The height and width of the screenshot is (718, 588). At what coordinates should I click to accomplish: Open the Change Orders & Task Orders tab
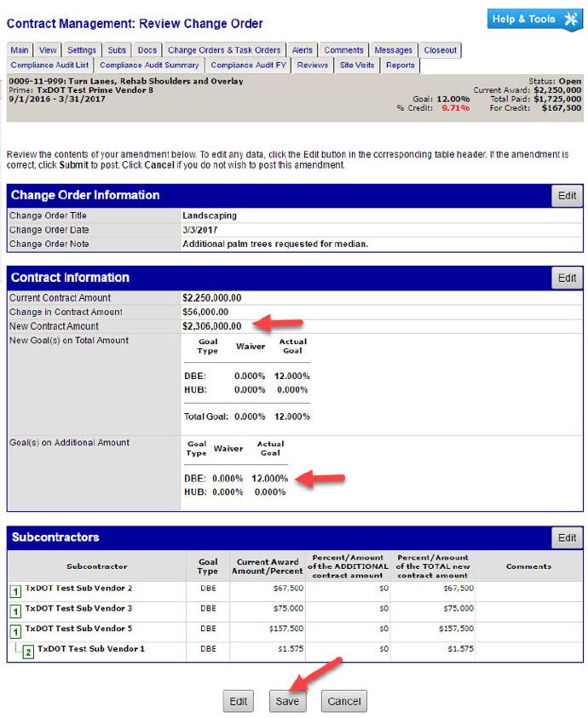224,50
